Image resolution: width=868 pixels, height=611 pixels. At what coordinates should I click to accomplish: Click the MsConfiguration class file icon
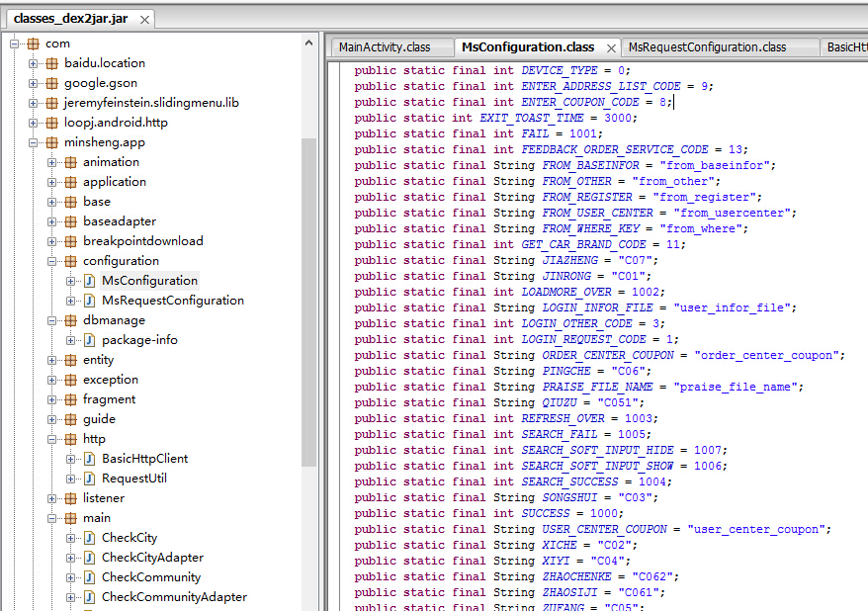(x=90, y=281)
